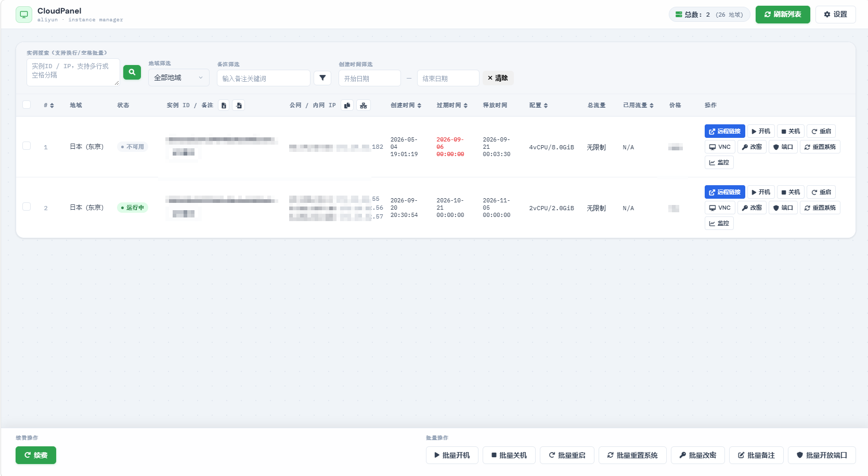Click the 批量开放端口 button
Image resolution: width=868 pixels, height=476 pixels.
point(822,455)
